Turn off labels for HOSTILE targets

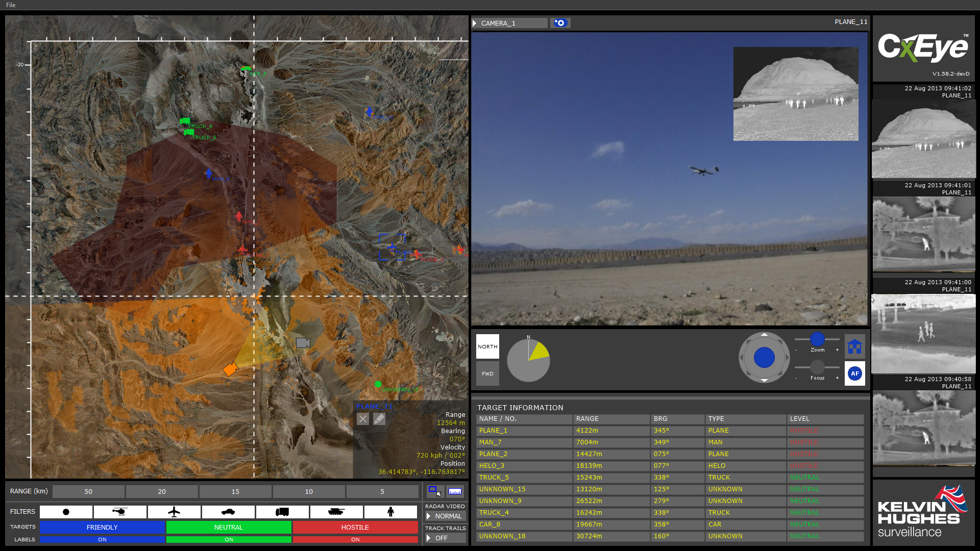pos(355,539)
